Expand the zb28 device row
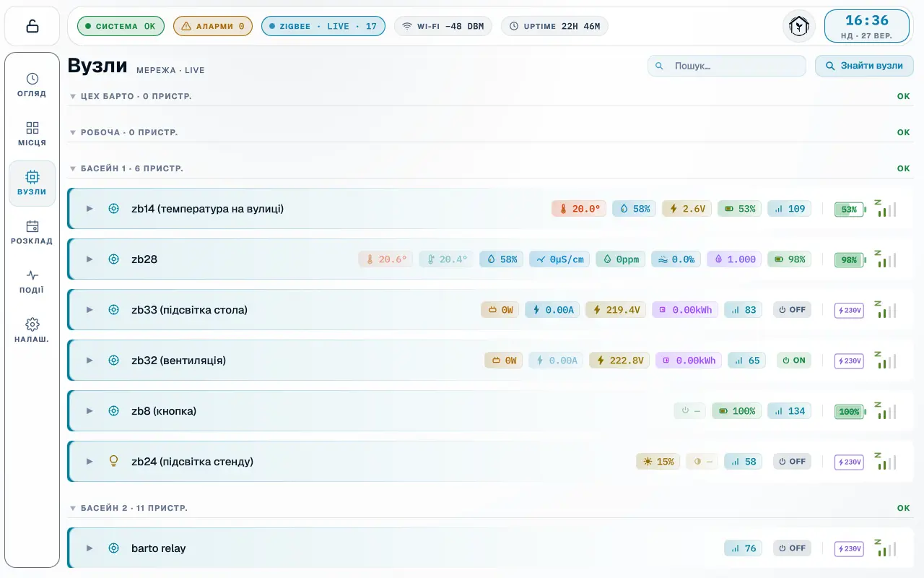Image resolution: width=924 pixels, height=578 pixels. tap(90, 259)
